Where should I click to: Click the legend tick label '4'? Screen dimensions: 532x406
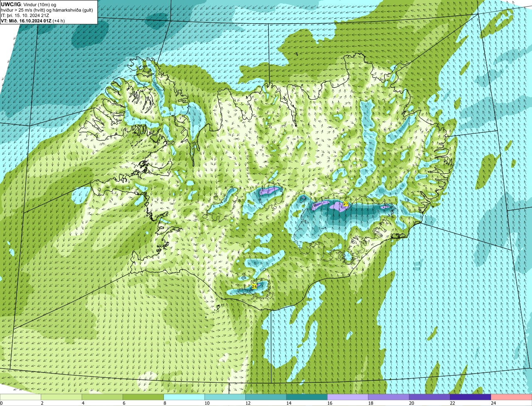point(83,403)
